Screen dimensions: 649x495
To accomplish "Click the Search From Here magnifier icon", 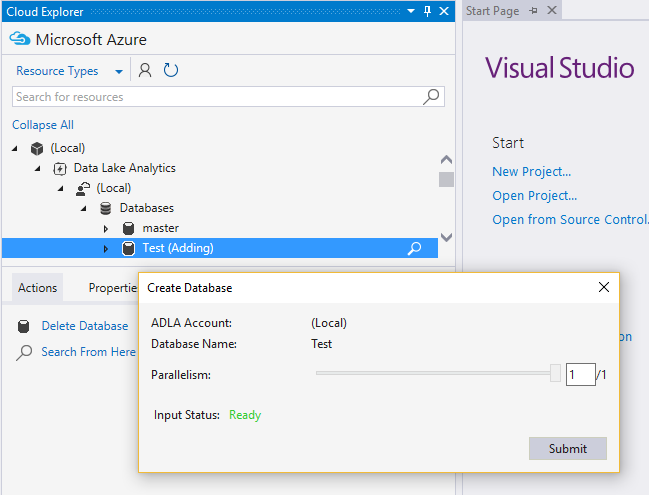I will click(24, 353).
